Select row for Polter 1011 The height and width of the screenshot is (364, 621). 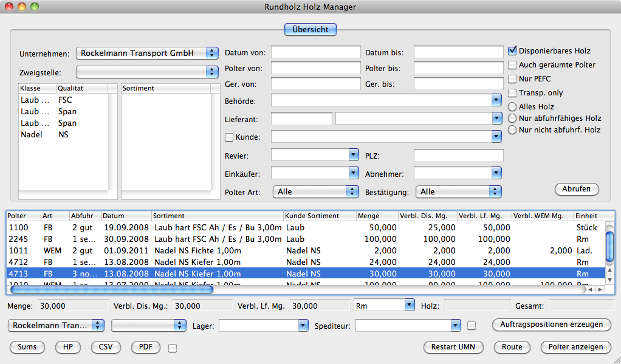[182, 250]
